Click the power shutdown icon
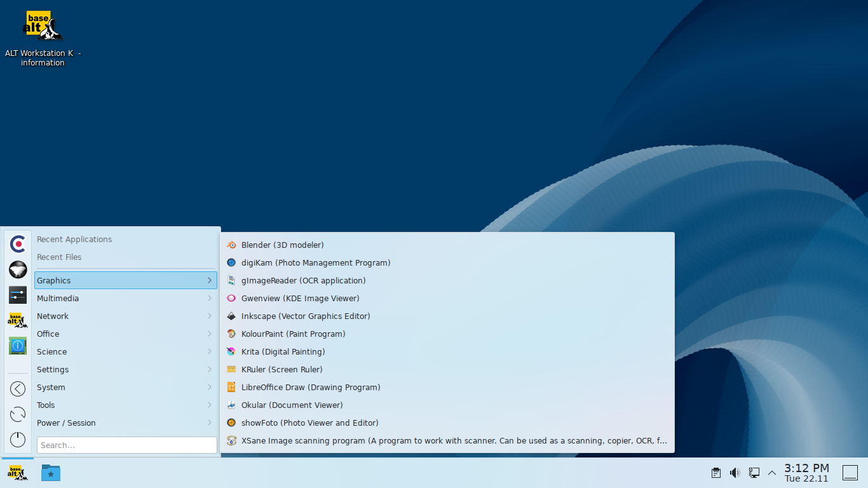 pyautogui.click(x=18, y=439)
